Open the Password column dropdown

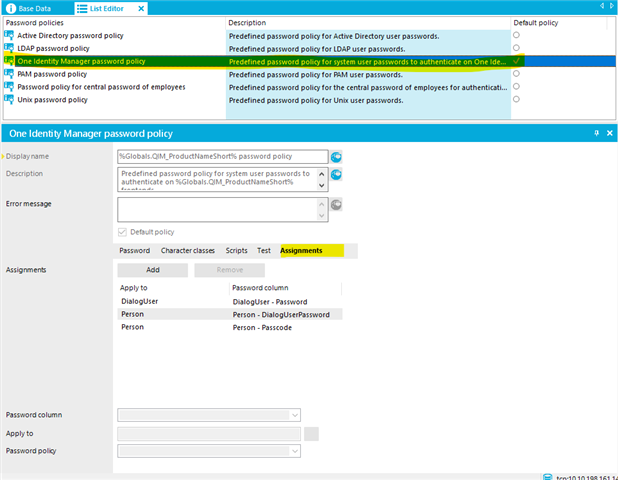coord(295,415)
